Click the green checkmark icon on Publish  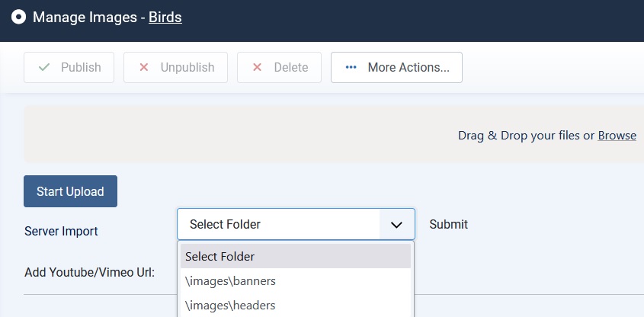44,67
